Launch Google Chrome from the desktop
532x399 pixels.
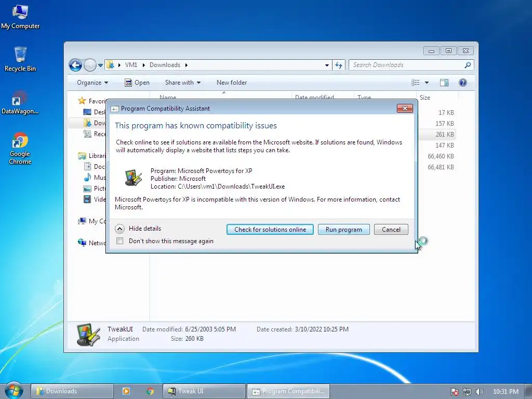(x=20, y=148)
